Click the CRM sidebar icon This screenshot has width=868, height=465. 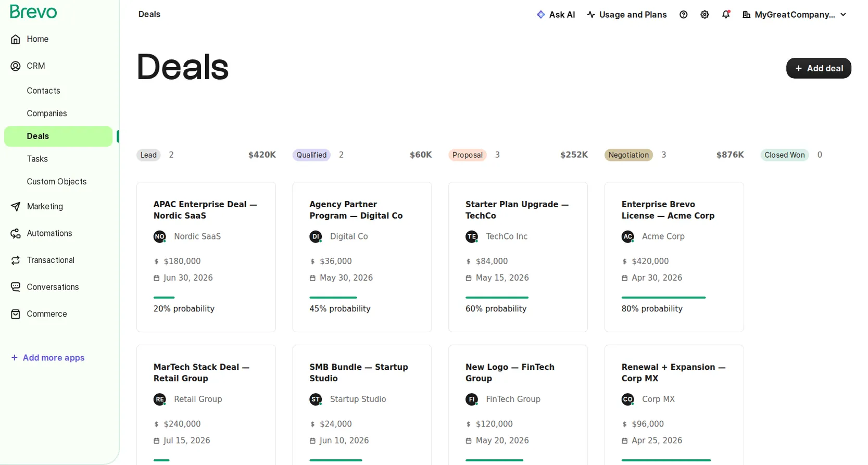click(x=16, y=66)
